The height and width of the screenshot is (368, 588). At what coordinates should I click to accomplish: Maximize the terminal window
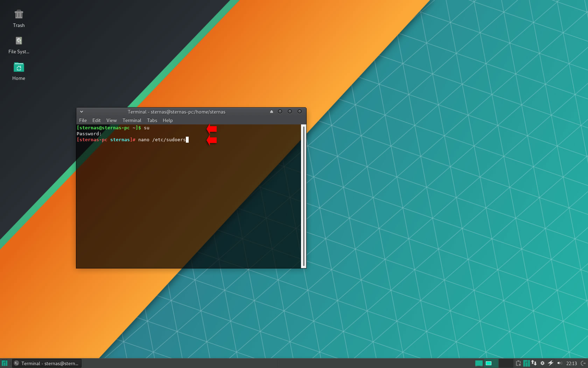pyautogui.click(x=290, y=112)
